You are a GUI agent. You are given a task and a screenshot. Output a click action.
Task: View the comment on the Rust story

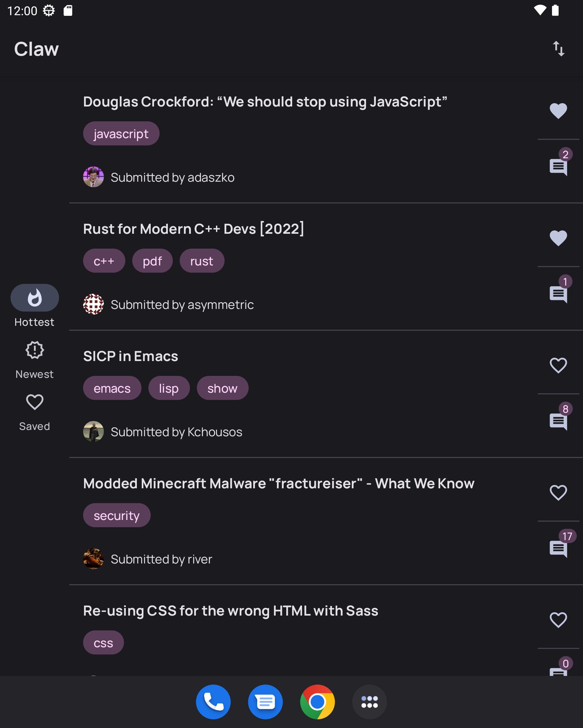558,294
